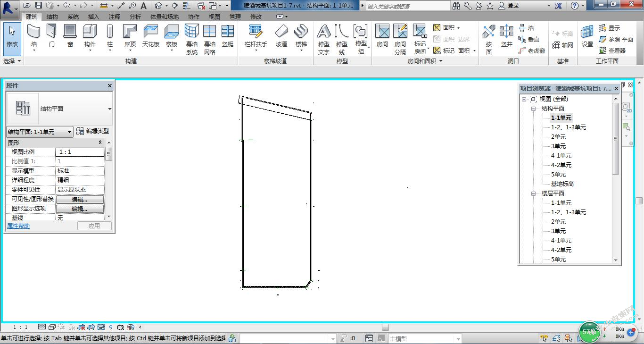Click 编辑 button for 可见性/图形替换
This screenshot has height=344, width=644.
click(x=80, y=199)
